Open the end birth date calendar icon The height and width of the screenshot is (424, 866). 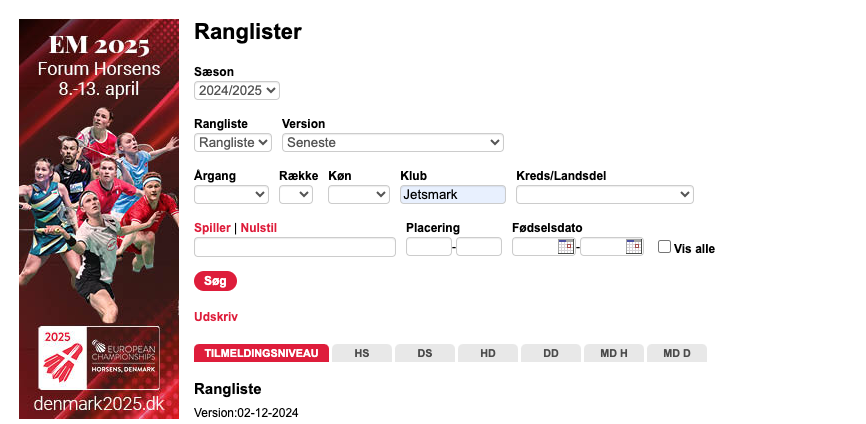[633, 246]
